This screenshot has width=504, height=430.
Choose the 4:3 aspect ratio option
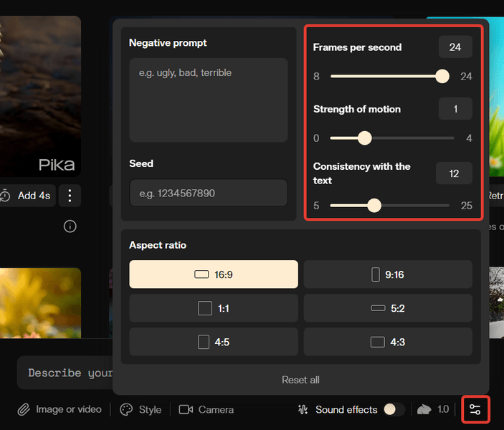tap(388, 342)
